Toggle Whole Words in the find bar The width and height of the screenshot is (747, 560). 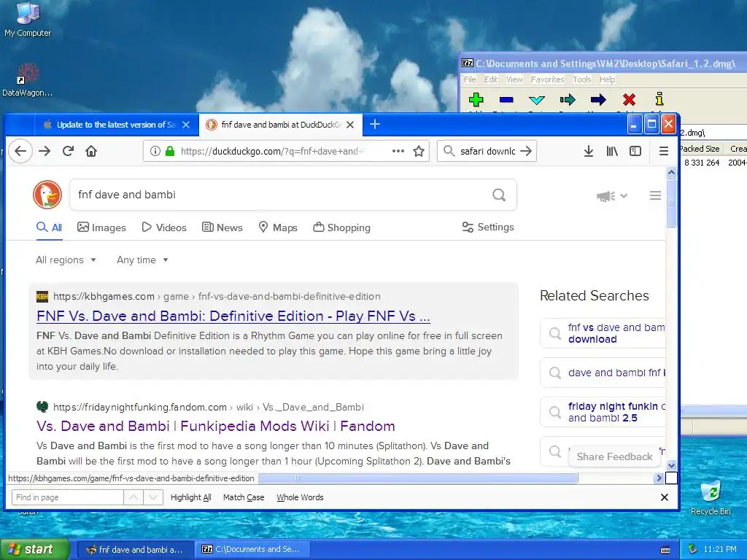coord(300,497)
